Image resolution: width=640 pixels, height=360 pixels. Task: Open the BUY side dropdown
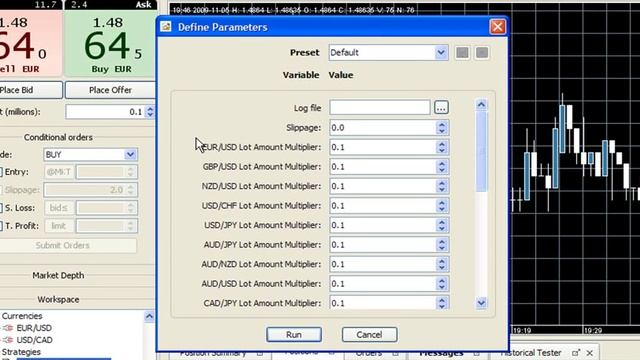tap(130, 155)
